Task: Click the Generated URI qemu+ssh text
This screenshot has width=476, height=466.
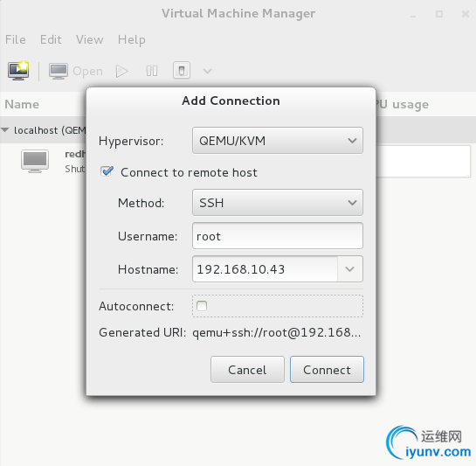Action: click(277, 332)
